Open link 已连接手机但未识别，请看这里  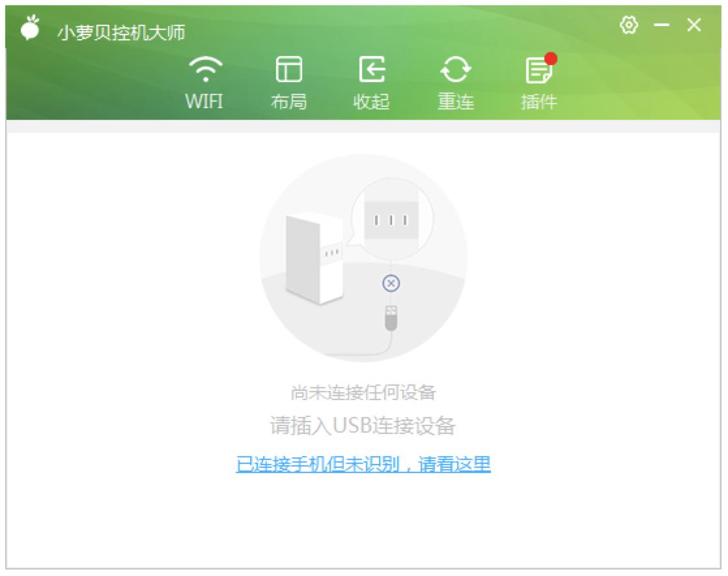(x=363, y=464)
